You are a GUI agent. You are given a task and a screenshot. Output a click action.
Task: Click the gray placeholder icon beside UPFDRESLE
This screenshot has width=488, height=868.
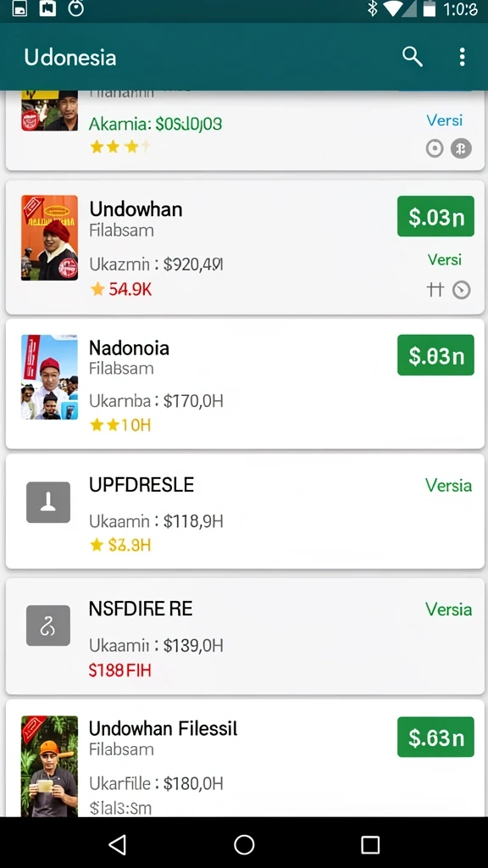click(x=48, y=502)
